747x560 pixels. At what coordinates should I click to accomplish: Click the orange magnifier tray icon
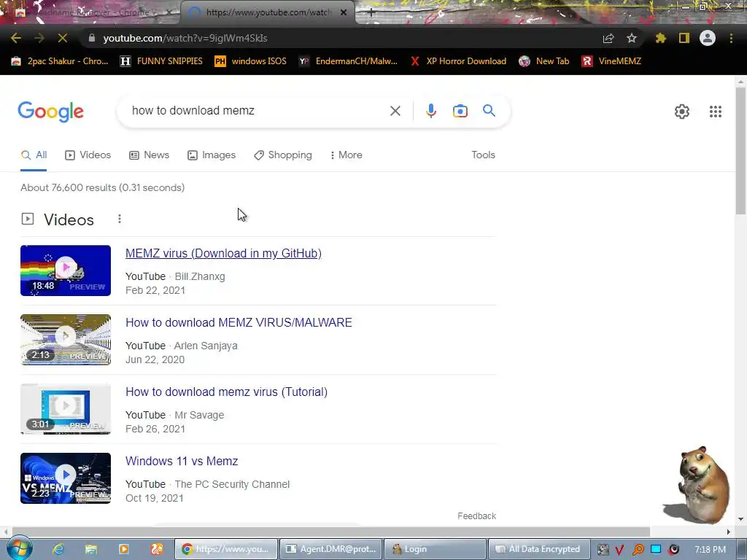tap(638, 549)
